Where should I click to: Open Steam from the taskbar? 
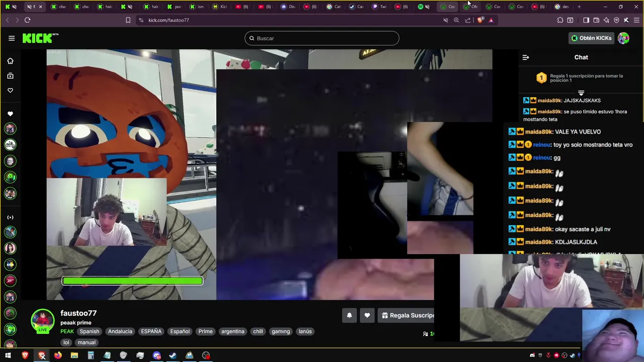tap(173, 355)
